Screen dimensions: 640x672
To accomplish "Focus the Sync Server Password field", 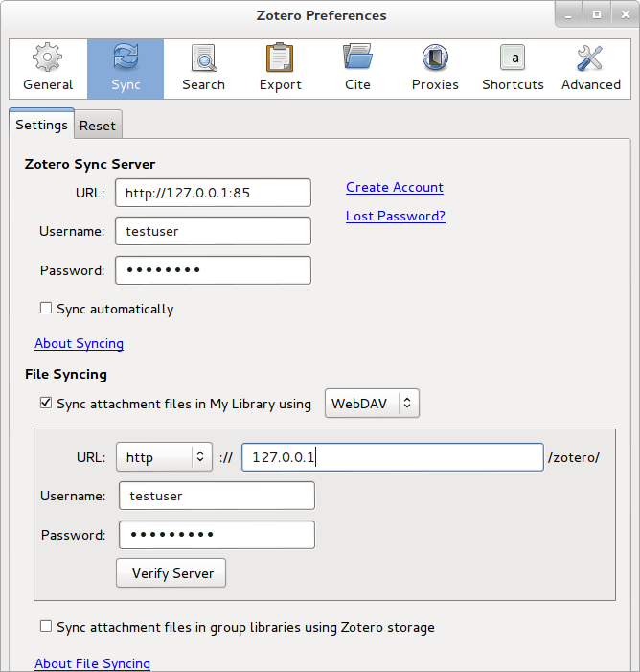I will click(x=213, y=270).
